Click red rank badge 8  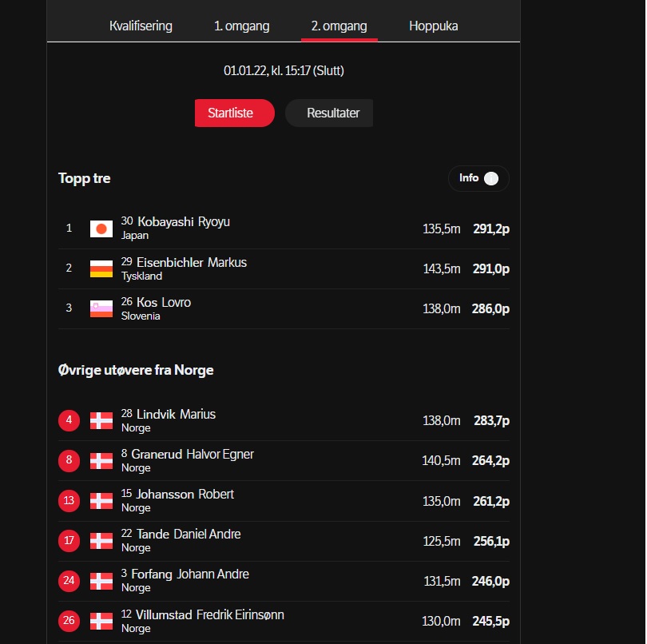click(x=69, y=461)
